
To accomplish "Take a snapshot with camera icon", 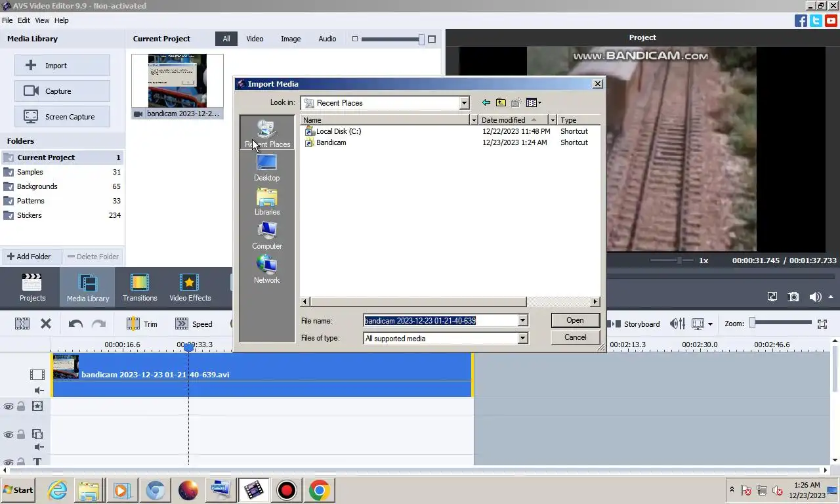I will (793, 297).
